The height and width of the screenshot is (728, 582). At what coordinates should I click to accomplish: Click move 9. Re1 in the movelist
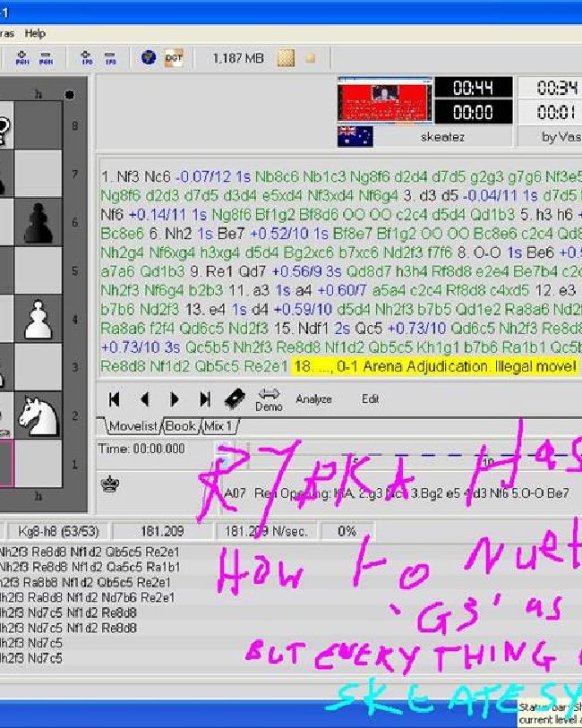(213, 271)
